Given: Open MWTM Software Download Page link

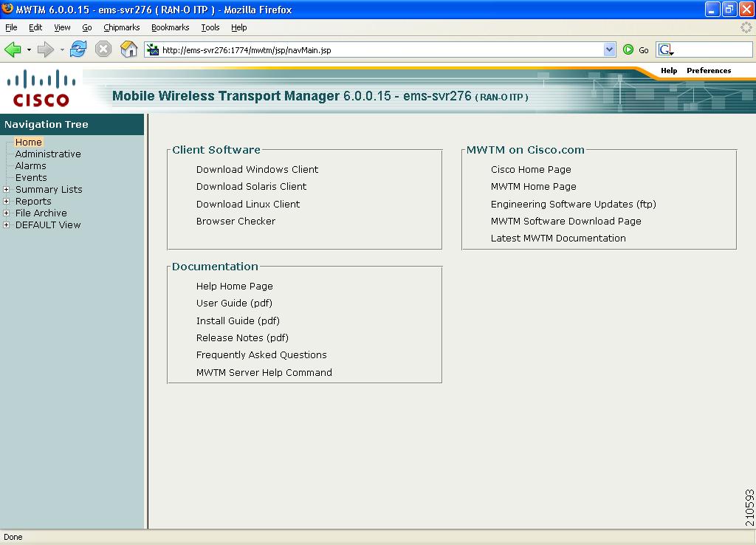Looking at the screenshot, I should pos(566,221).
